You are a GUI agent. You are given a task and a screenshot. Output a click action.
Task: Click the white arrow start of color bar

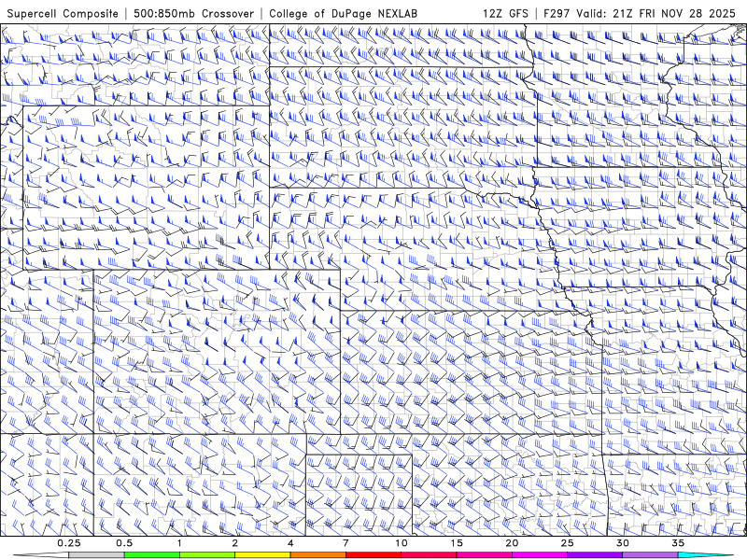click(x=40, y=555)
